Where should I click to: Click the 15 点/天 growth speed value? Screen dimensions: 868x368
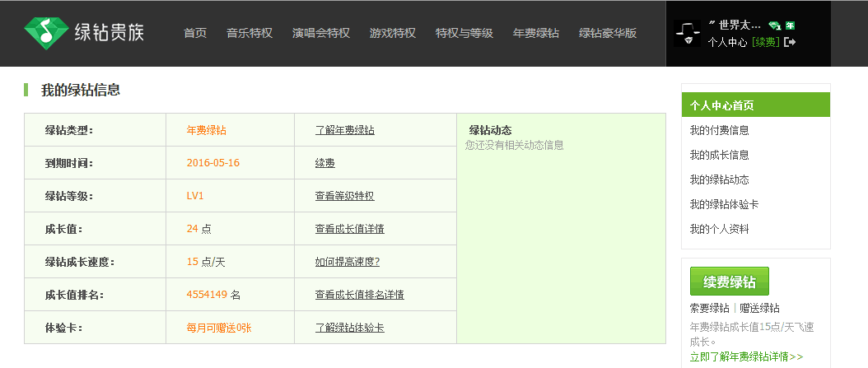[206, 262]
